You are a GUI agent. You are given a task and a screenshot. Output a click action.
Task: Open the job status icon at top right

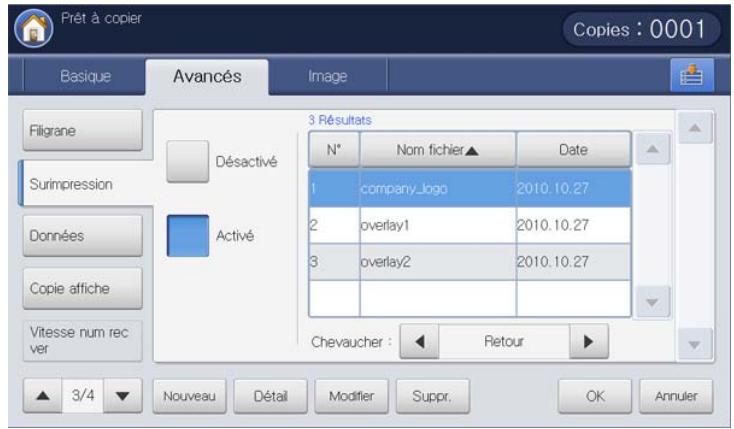coord(692,75)
